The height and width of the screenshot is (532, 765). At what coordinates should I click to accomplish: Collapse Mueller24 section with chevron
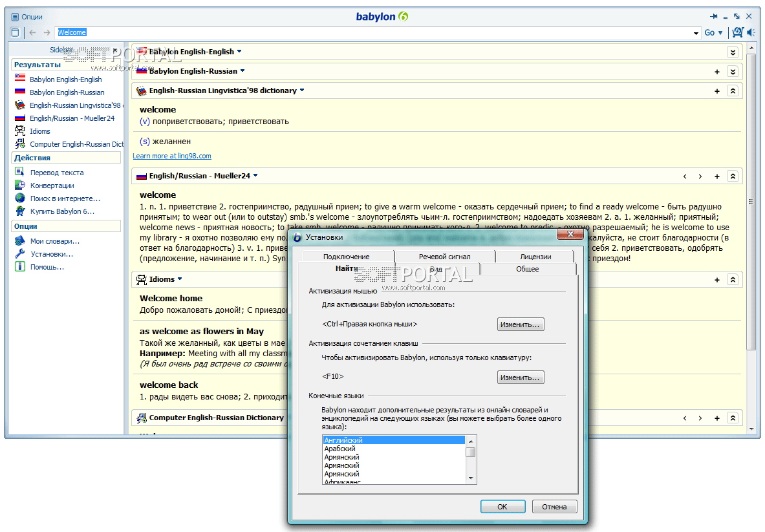pos(733,176)
